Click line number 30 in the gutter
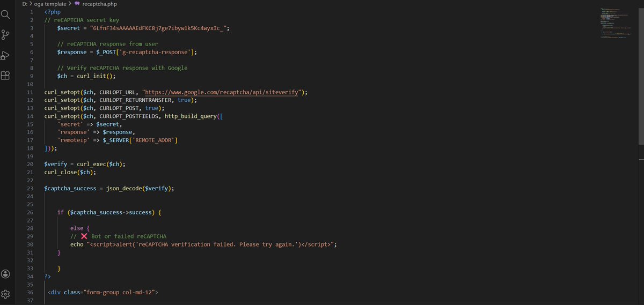The image size is (644, 305). pyautogui.click(x=30, y=244)
